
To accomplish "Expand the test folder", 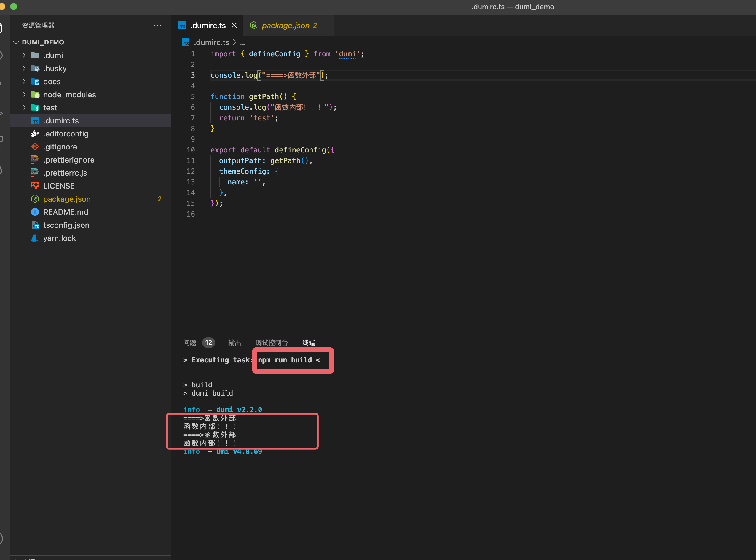I will point(23,107).
